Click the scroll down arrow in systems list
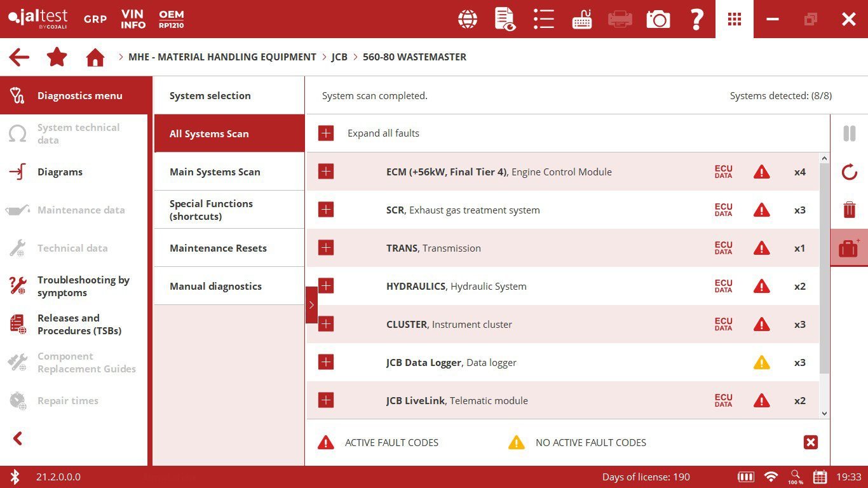Screen dimensions: 868x488 (824, 413)
